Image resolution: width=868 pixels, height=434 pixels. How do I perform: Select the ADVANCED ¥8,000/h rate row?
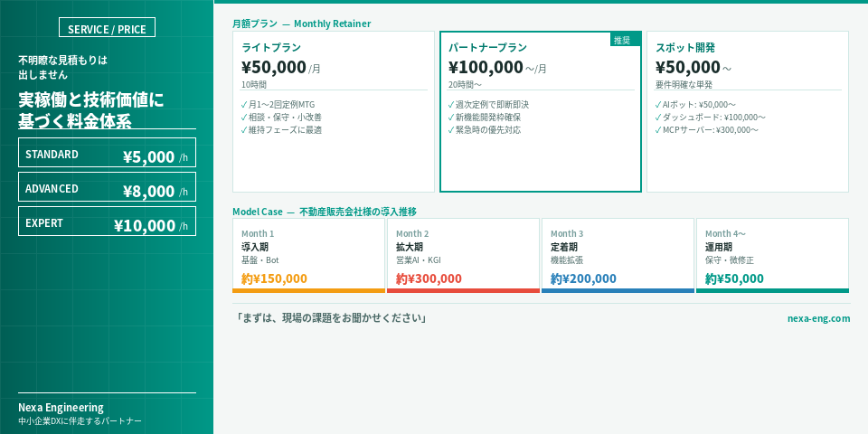coord(107,187)
